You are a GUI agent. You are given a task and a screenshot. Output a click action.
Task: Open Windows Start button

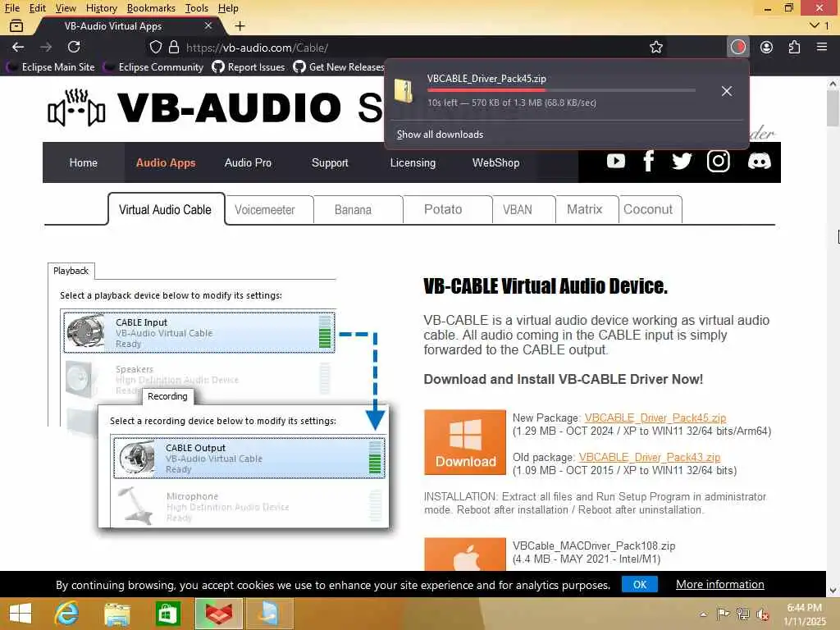(21, 614)
